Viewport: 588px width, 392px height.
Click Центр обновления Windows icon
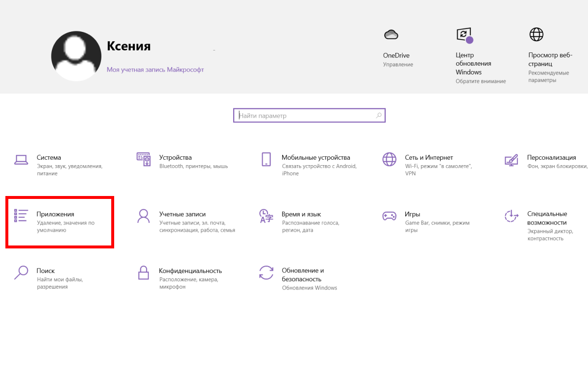464,34
